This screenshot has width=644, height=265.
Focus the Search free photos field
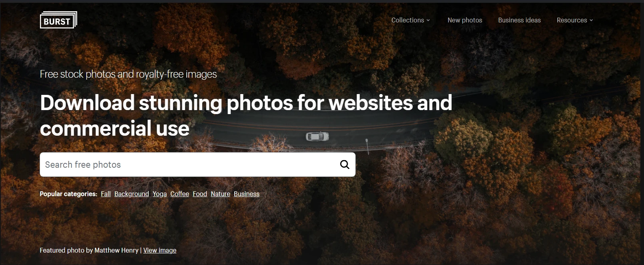[197, 165]
